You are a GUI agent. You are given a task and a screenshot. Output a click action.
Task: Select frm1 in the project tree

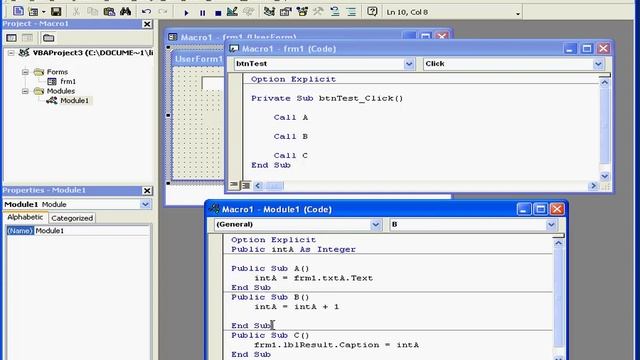pyautogui.click(x=68, y=82)
